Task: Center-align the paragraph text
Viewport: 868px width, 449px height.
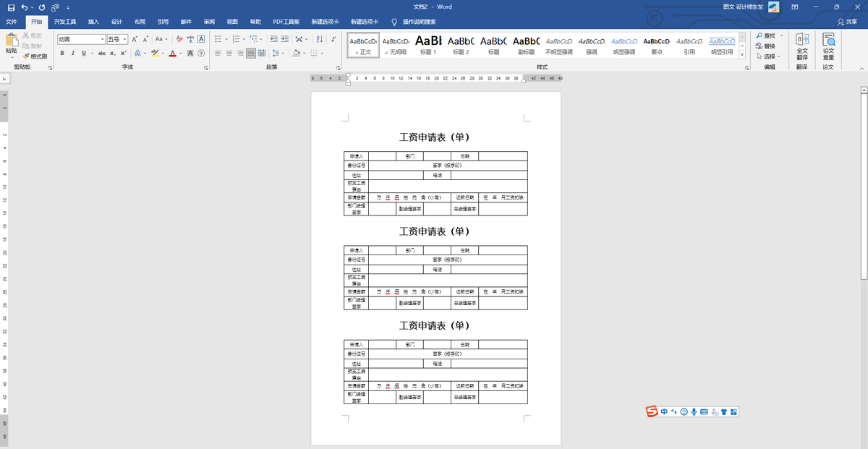Action: 229,53
